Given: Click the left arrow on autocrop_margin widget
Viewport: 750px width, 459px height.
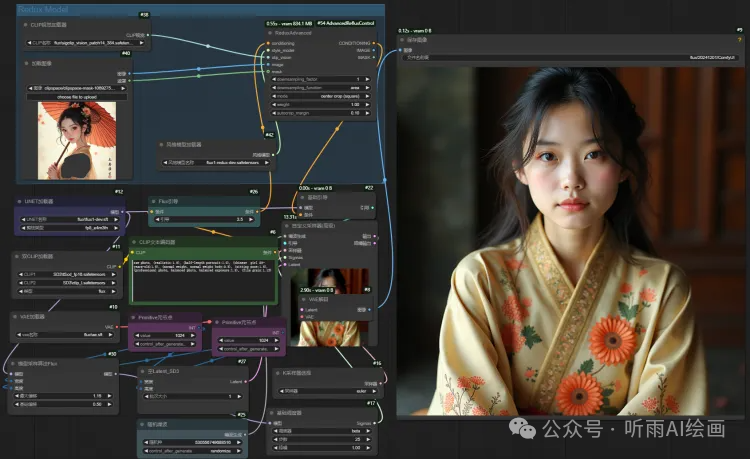Looking at the screenshot, I should [x=274, y=113].
